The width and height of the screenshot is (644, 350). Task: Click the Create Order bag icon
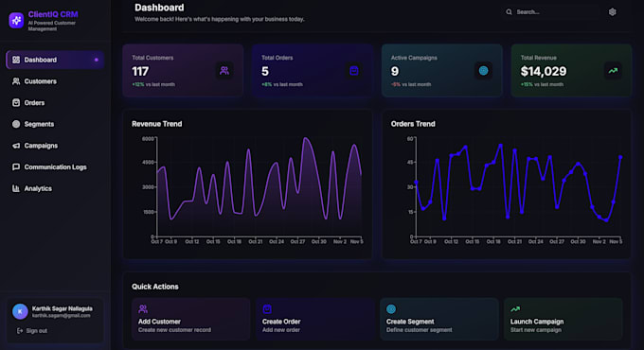[x=267, y=309]
